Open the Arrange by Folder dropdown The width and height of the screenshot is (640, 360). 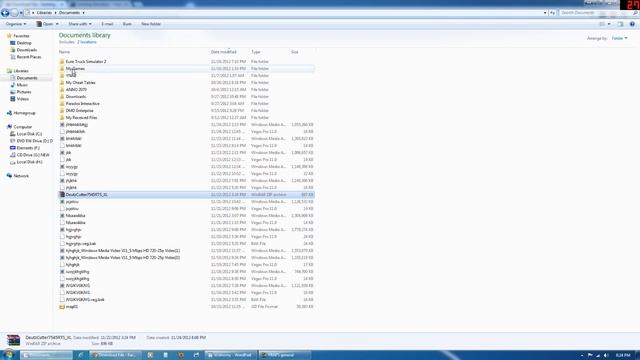(x=619, y=38)
